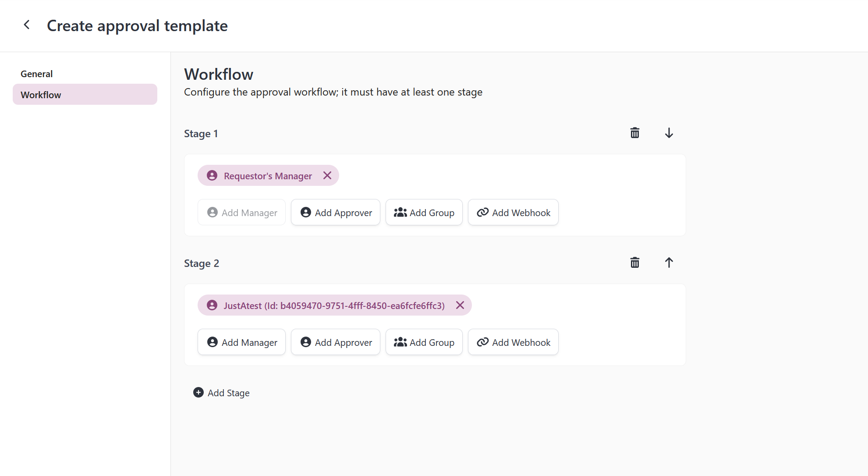868x476 pixels.
Task: Click the plus icon next to Add Stage
Action: tap(198, 392)
